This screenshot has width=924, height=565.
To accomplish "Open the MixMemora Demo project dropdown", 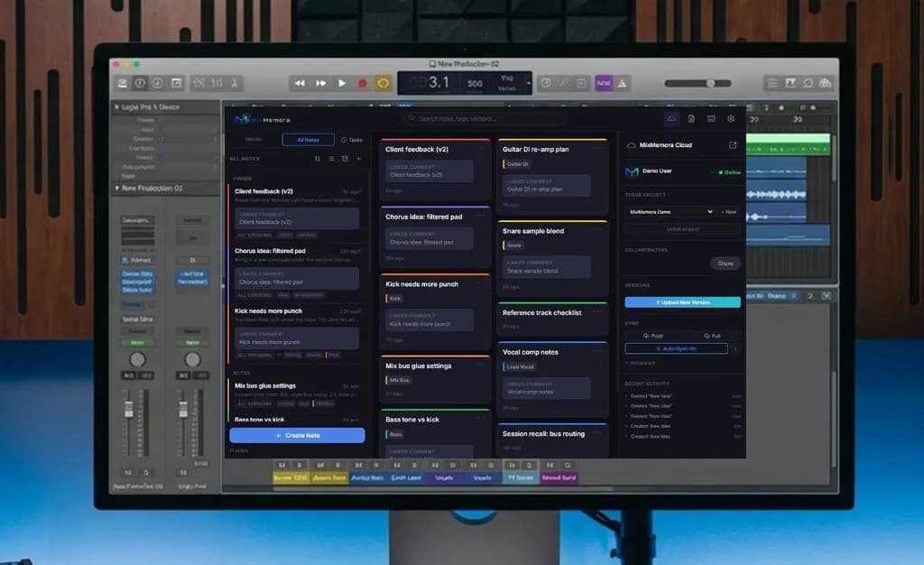I will pyautogui.click(x=670, y=211).
